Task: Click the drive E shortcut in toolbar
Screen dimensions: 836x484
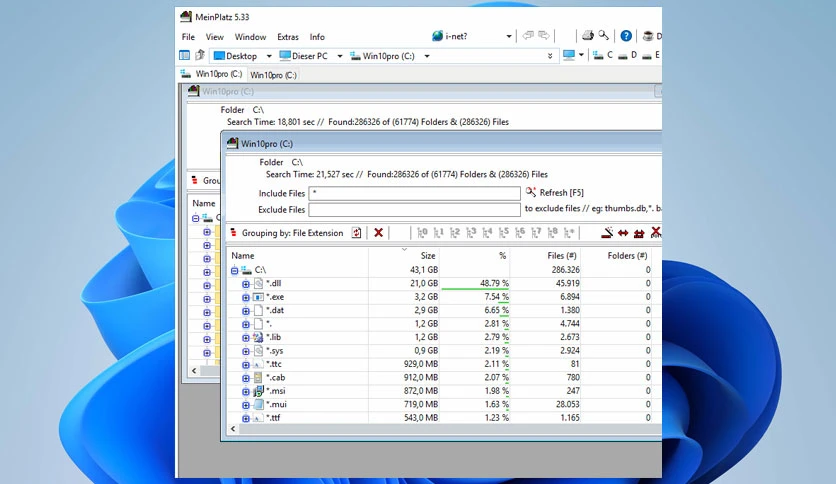Action: [x=652, y=55]
